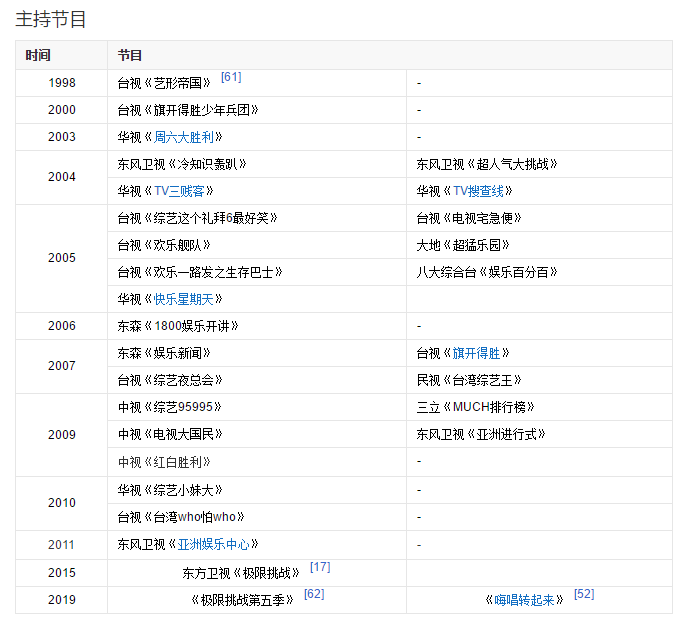689x629 pixels.
Task: Select the 2009 year cell
Action: pos(62,435)
